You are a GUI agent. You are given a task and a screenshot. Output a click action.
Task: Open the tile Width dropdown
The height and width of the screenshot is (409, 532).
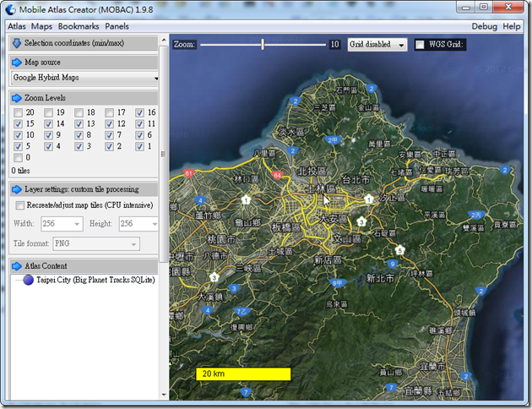[x=62, y=224]
